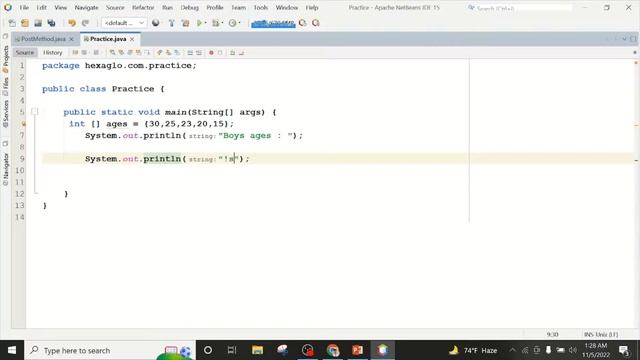This screenshot has height=360, width=640.
Task: Expand the Profile Project dropdown arrow
Action: 239,23
